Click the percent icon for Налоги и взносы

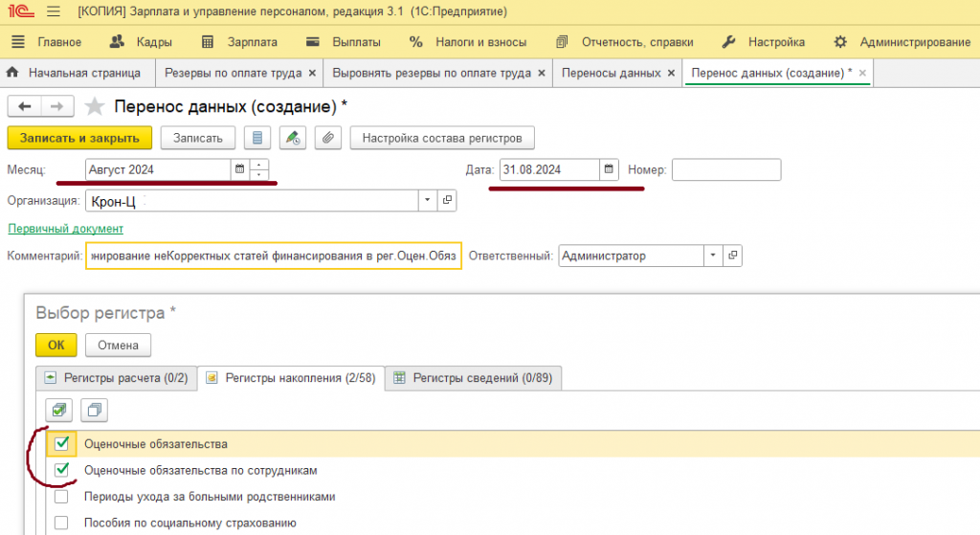(x=415, y=42)
